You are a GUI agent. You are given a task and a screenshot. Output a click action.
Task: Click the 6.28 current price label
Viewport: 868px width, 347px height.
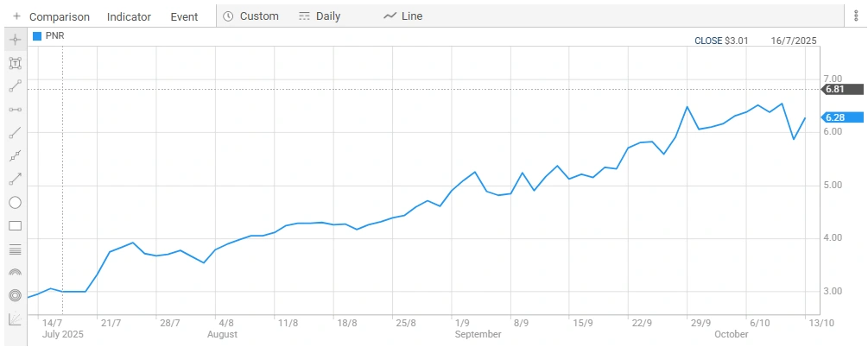click(834, 117)
